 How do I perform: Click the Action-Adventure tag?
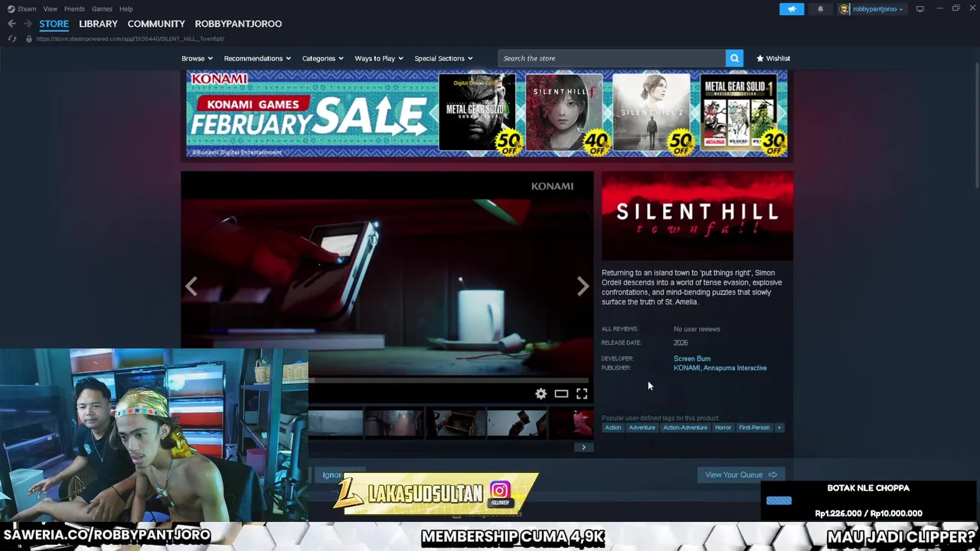coord(685,428)
